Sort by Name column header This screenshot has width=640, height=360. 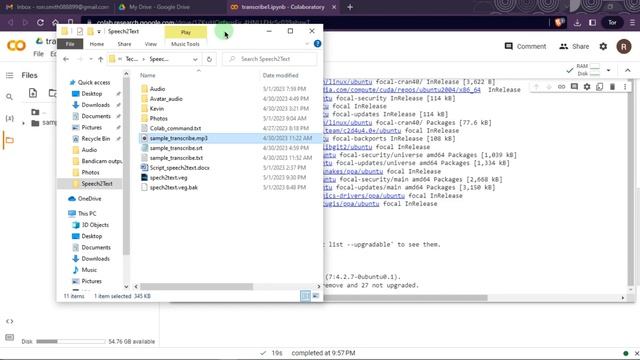point(148,76)
